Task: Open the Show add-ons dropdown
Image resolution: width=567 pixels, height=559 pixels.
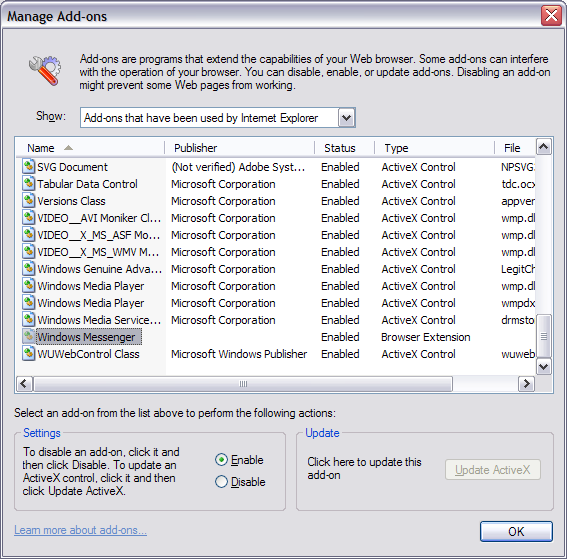Action: point(218,118)
